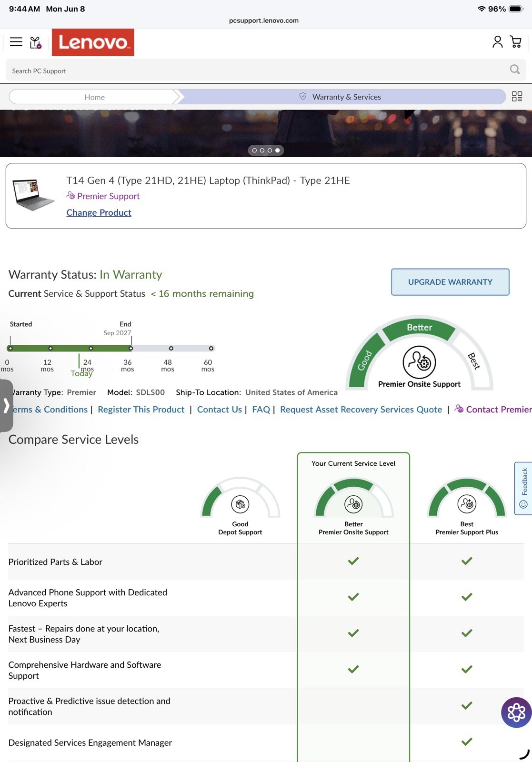Select the fourth carousel dot

[x=277, y=150]
